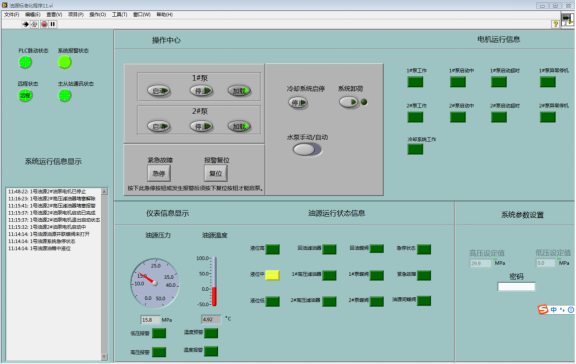
Task: Select the log entry timestamped 11:48:22
Action: point(47,191)
